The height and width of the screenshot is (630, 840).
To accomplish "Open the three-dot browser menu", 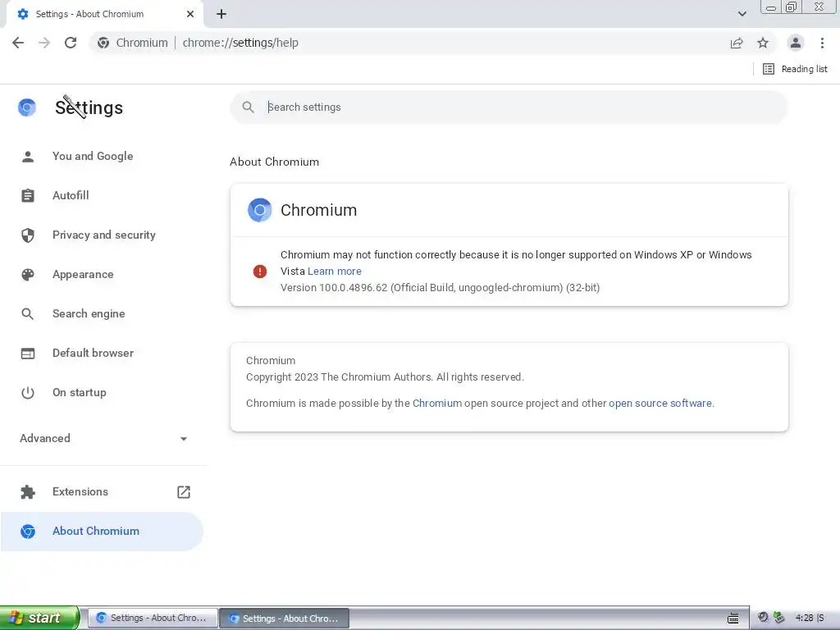I will click(x=822, y=43).
